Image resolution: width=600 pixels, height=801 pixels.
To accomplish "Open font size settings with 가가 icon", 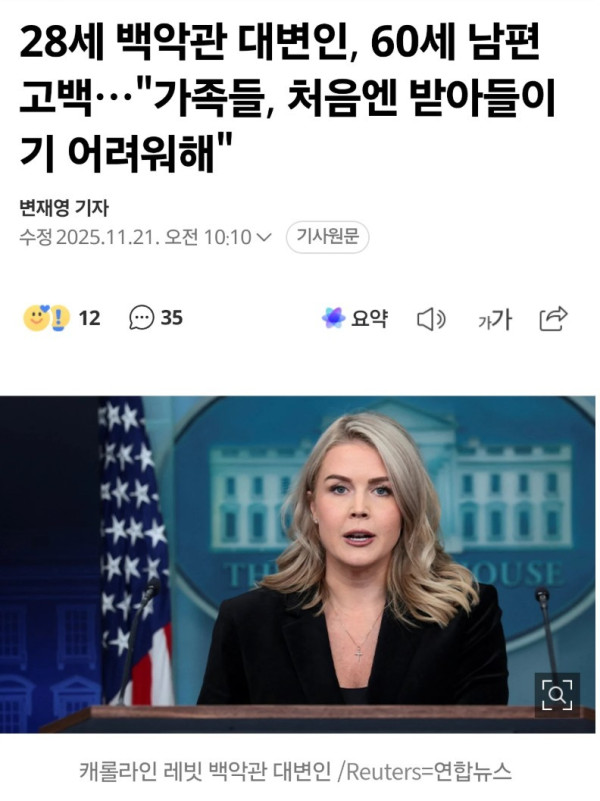I will [494, 319].
